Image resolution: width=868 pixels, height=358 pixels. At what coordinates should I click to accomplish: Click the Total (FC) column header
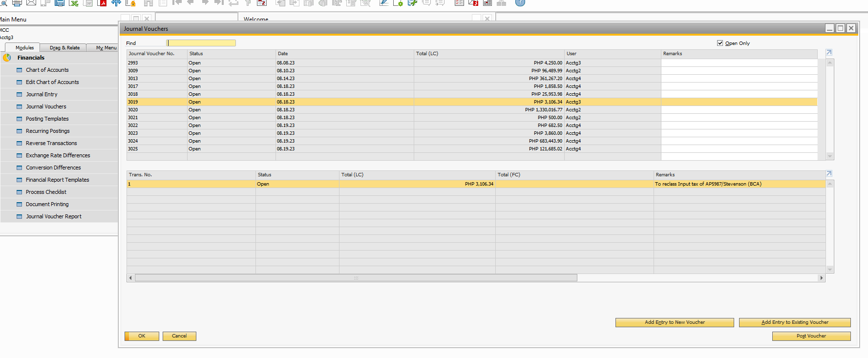point(574,175)
